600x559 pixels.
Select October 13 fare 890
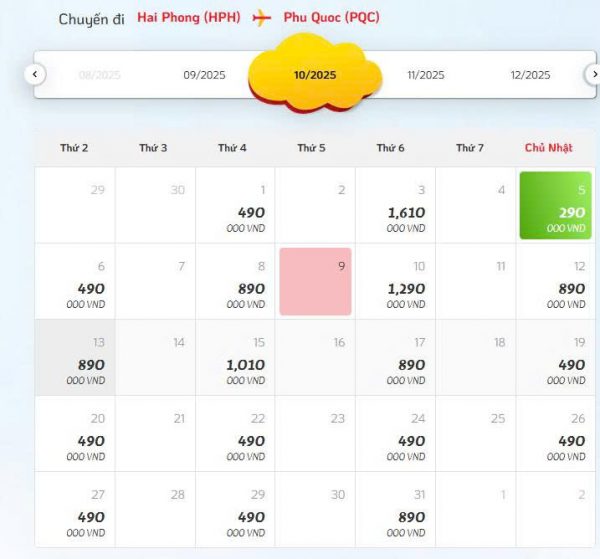(x=75, y=357)
